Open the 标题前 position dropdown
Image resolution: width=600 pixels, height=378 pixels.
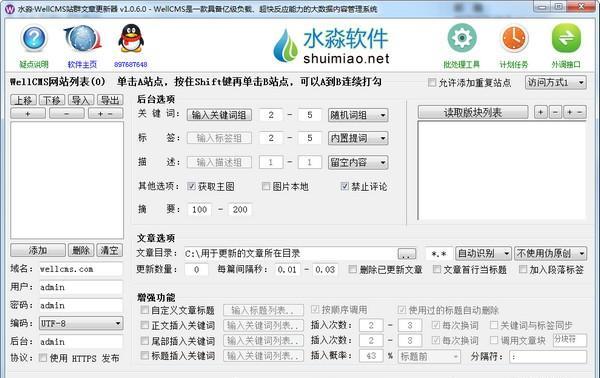tap(429, 357)
